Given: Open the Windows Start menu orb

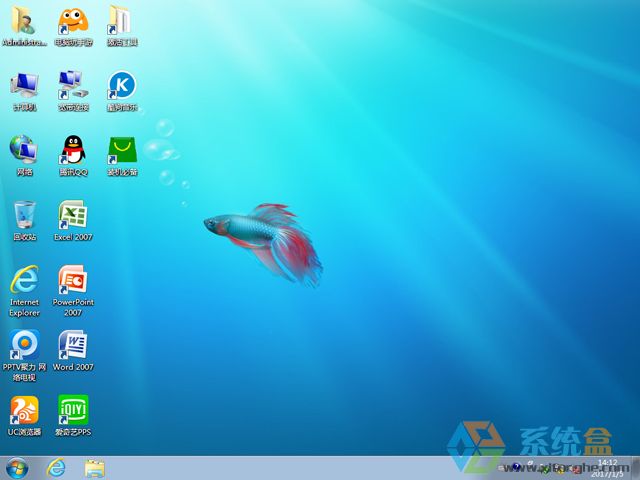Looking at the screenshot, I should click(x=17, y=469).
